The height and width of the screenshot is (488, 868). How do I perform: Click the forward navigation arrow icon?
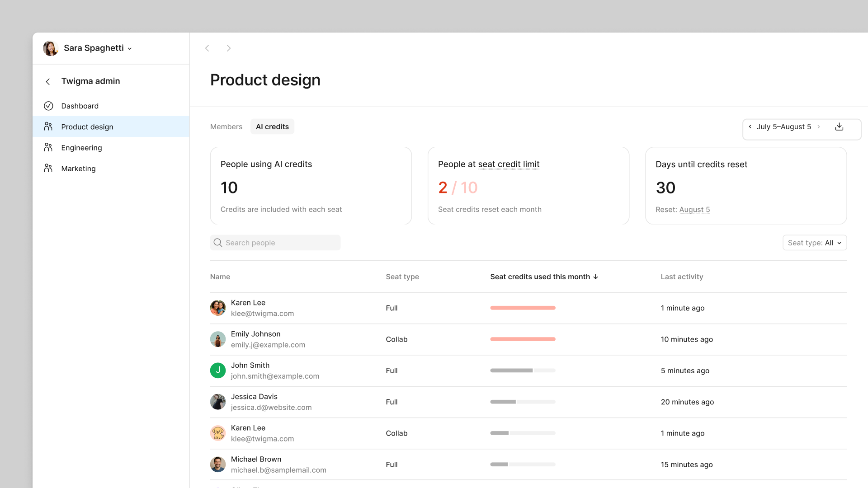229,48
